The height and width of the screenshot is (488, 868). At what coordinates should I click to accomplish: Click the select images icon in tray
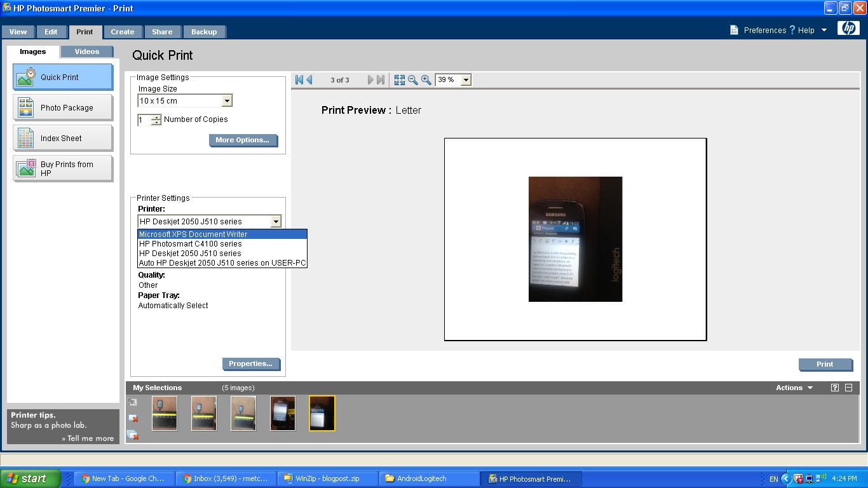(x=133, y=402)
